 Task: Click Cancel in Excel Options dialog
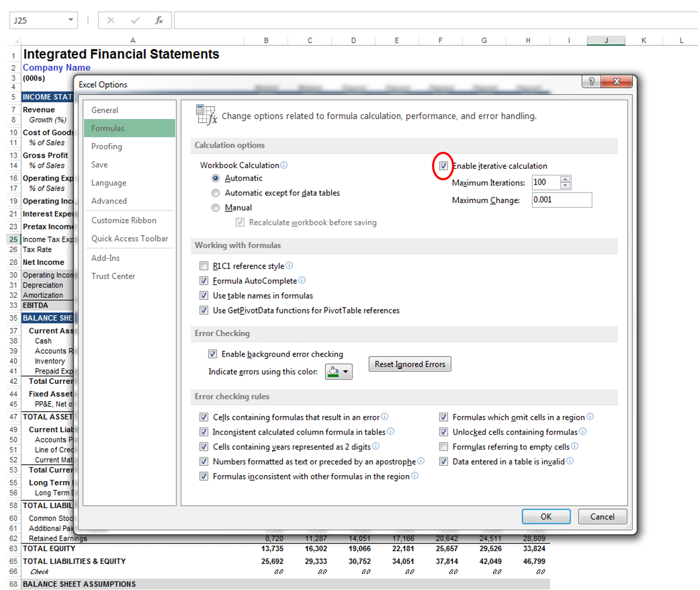coord(602,517)
